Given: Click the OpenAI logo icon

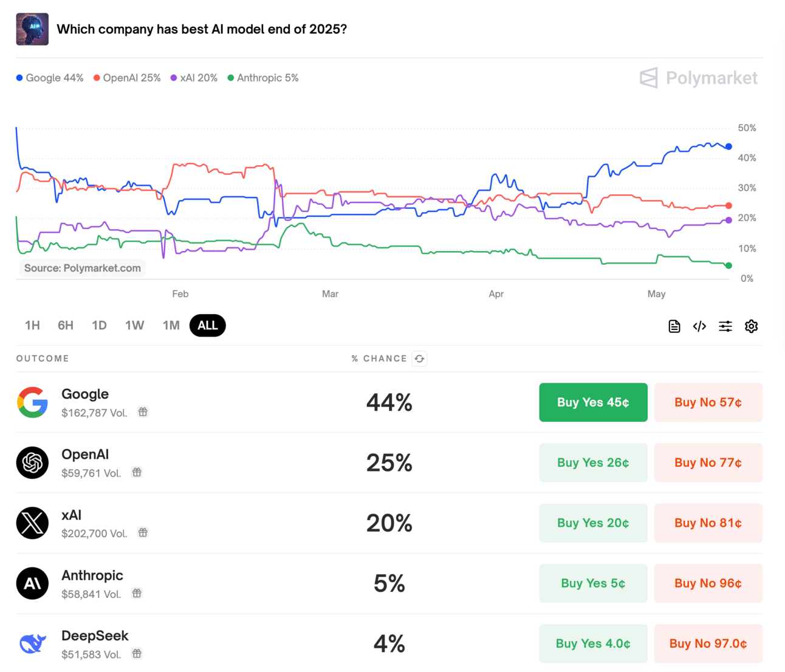Looking at the screenshot, I should (32, 462).
